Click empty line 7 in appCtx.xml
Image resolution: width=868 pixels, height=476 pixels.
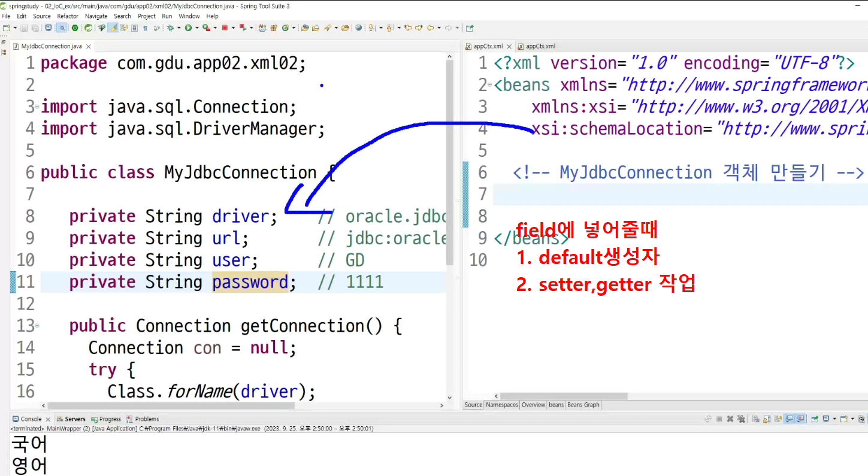pyautogui.click(x=680, y=195)
